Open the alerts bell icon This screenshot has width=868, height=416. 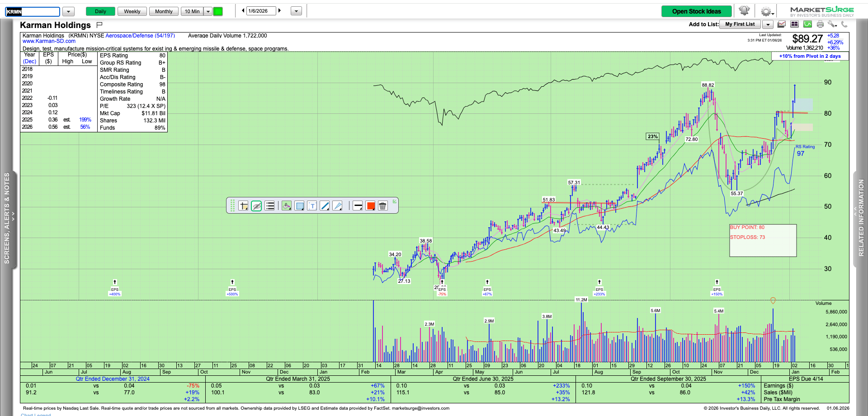(x=744, y=11)
